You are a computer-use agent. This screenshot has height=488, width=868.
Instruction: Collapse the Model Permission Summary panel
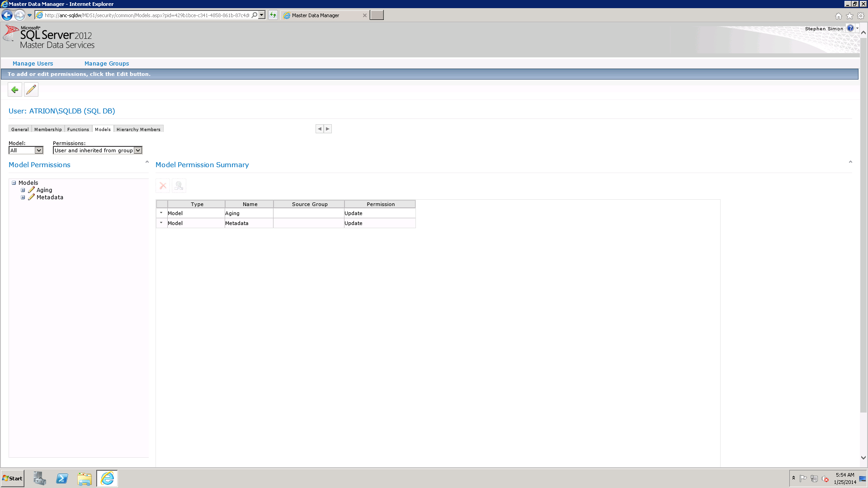(850, 162)
